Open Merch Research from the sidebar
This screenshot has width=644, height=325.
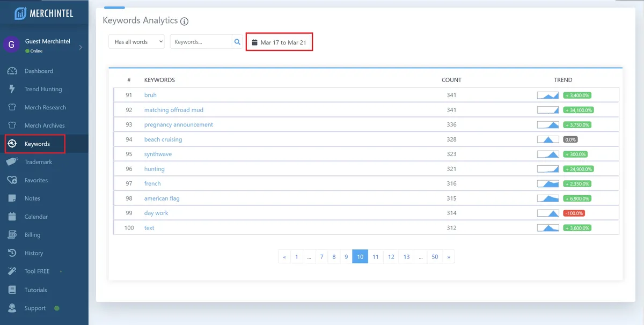click(13, 107)
